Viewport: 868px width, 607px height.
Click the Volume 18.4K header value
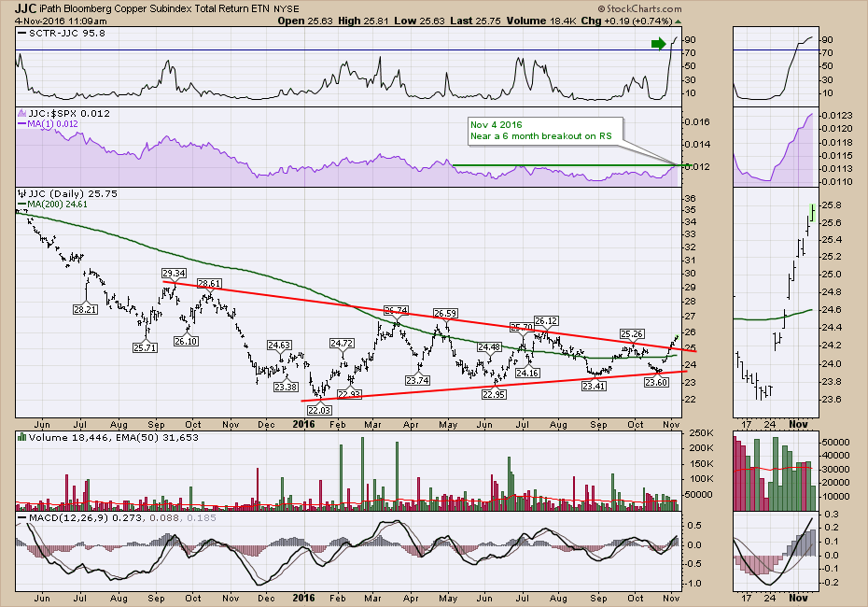[541, 21]
